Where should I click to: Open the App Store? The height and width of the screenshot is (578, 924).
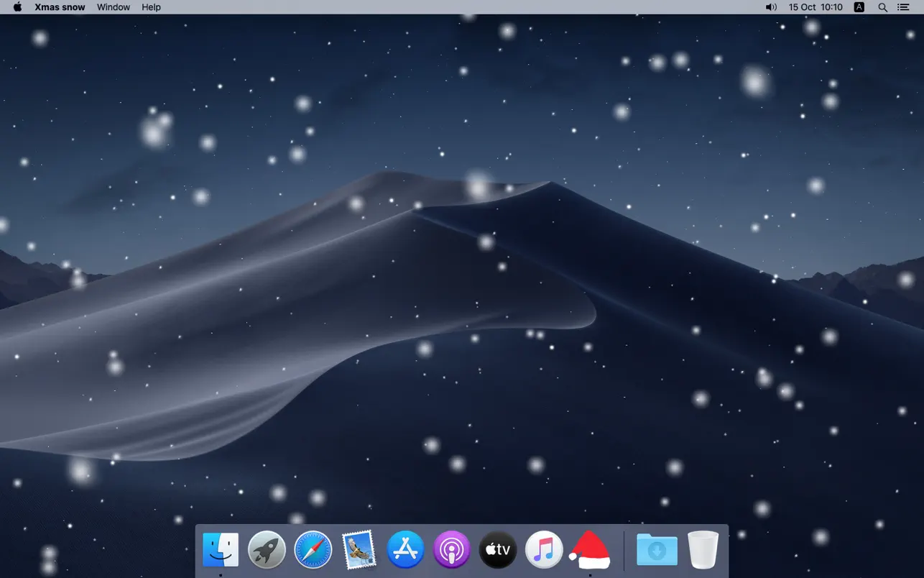(x=405, y=549)
